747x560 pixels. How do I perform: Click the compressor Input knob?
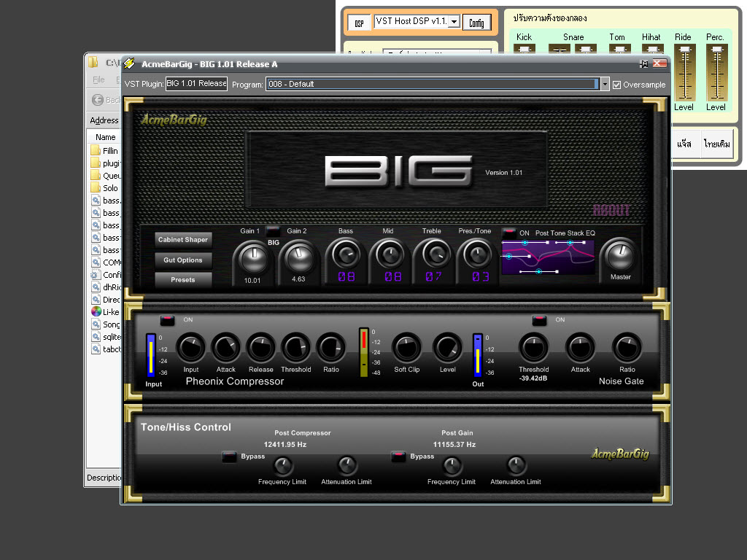(x=191, y=348)
